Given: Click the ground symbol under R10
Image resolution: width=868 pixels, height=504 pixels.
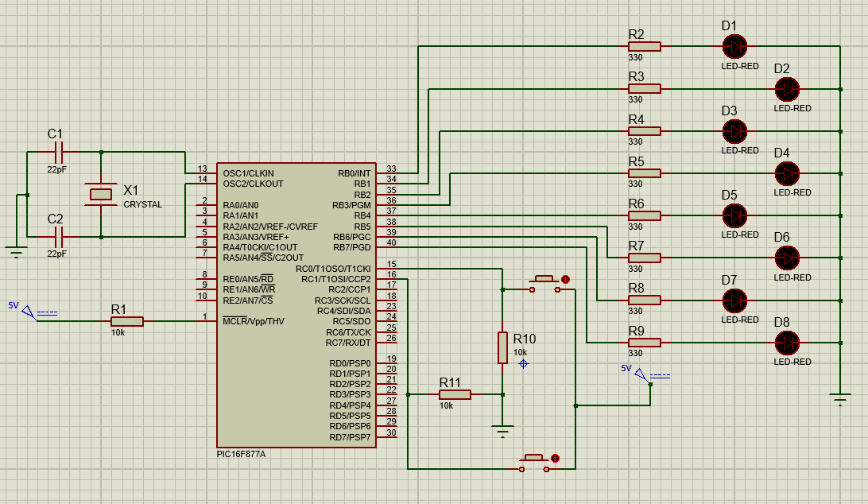Looking at the screenshot, I should 504,430.
